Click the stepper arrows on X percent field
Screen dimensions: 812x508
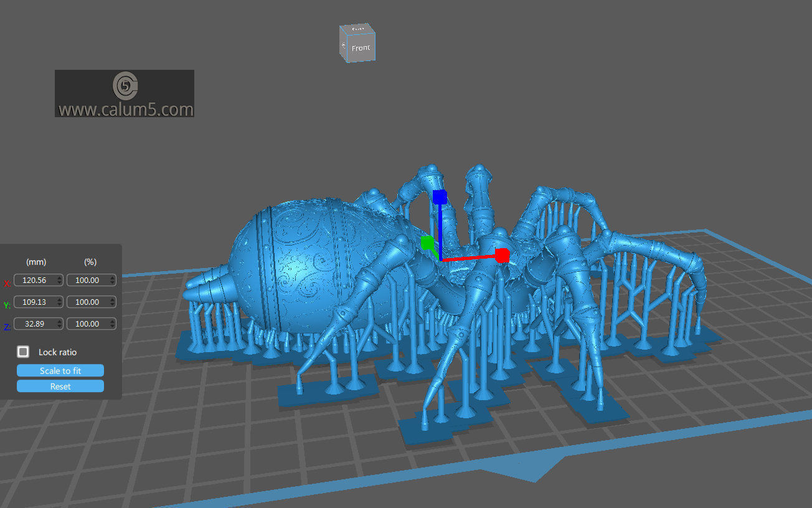112,280
